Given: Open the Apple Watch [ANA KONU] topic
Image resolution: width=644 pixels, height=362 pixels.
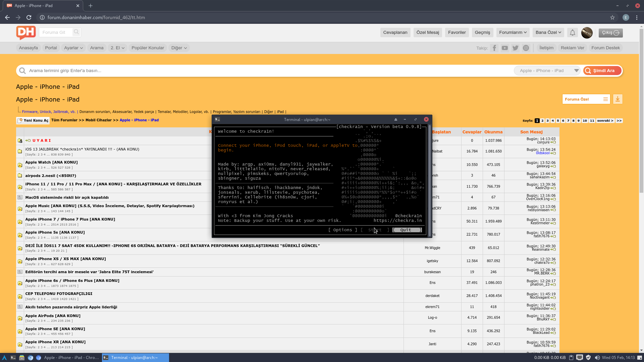Looking at the screenshot, I should [x=51, y=162].
